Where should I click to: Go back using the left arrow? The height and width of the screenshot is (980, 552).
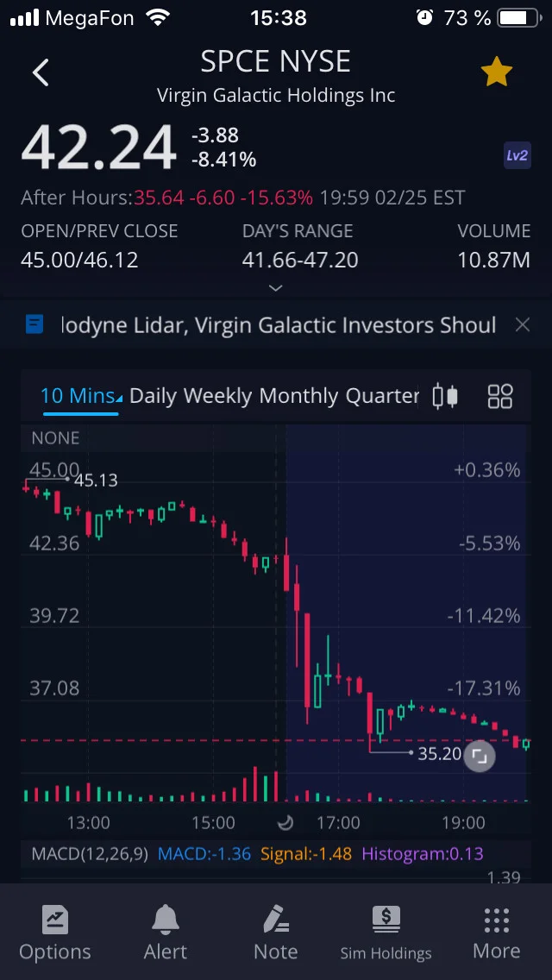pyautogui.click(x=41, y=72)
